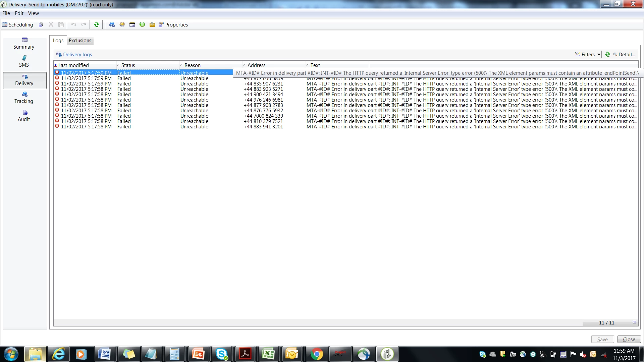The image size is (644, 362).
Task: Open Google Chrome from the taskbar
Action: [317, 354]
